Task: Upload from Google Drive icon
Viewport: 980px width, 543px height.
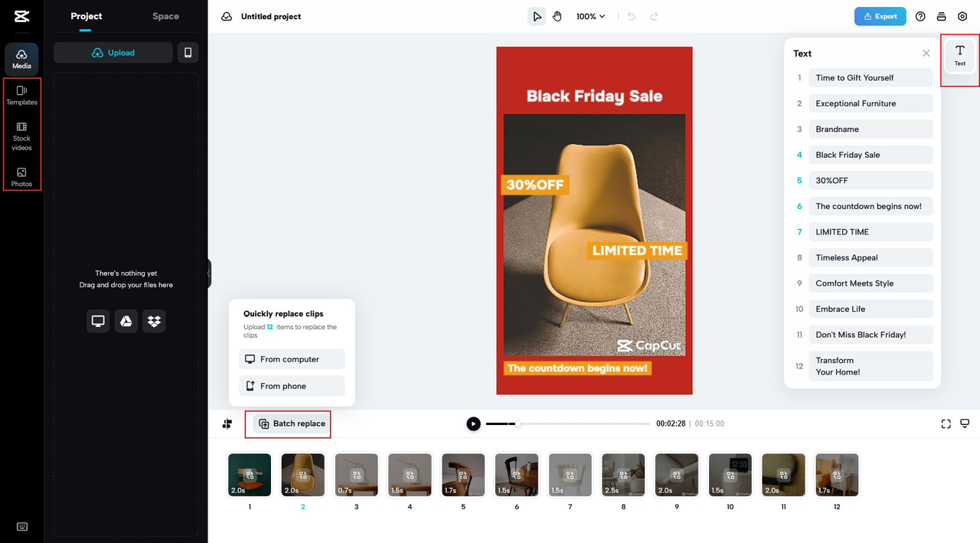Action: [126, 321]
